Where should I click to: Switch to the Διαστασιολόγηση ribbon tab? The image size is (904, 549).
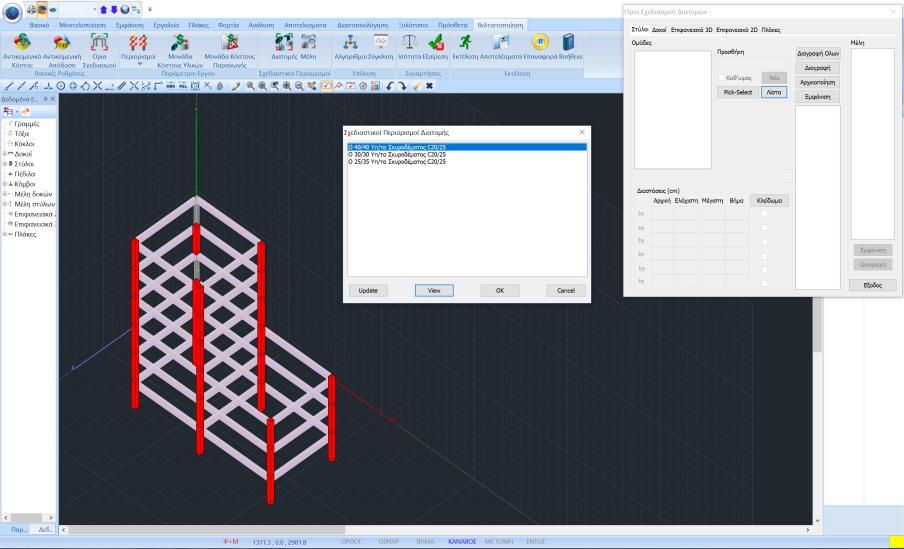pos(365,25)
